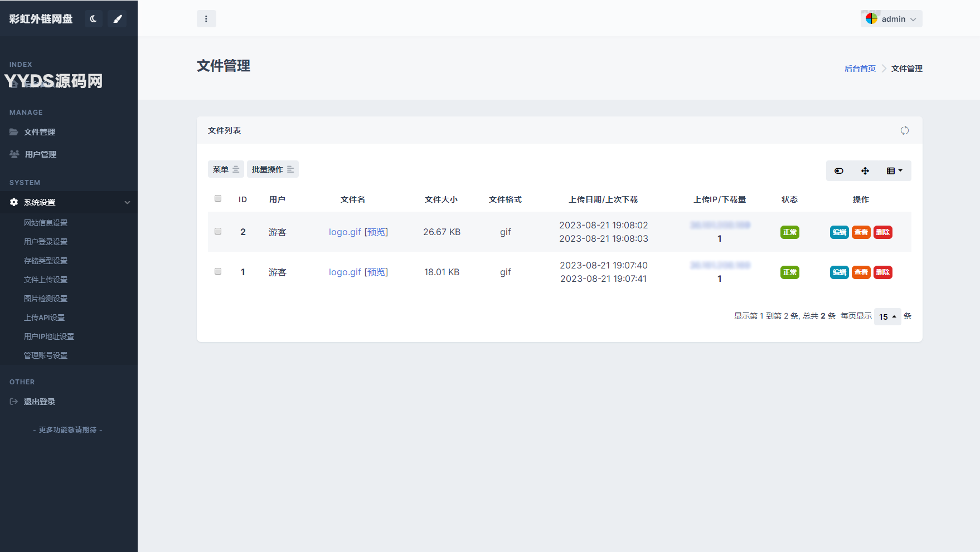The width and height of the screenshot is (980, 552).
Task: Open the columns dropdown in table toolbar
Action: (x=894, y=171)
